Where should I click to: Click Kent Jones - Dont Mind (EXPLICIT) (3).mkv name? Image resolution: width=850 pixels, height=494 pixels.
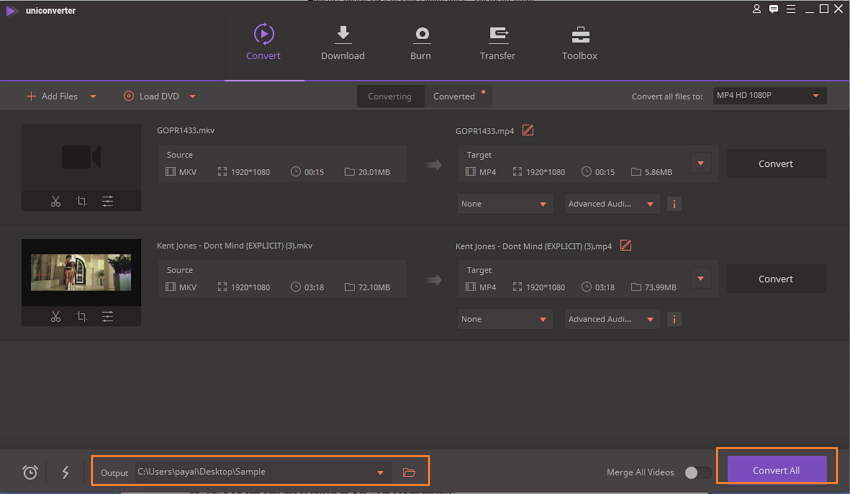coord(234,245)
